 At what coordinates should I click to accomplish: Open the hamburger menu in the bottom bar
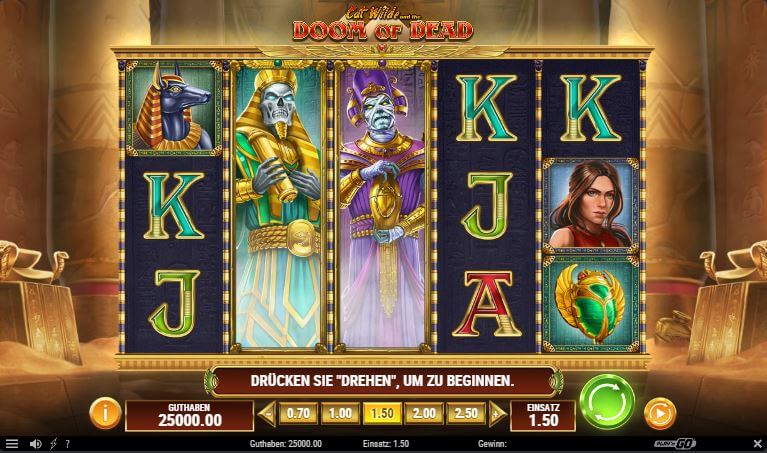[x=12, y=444]
